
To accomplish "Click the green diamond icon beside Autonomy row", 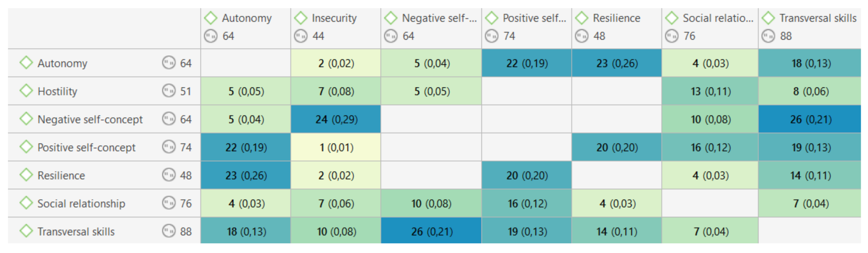I will (26, 63).
